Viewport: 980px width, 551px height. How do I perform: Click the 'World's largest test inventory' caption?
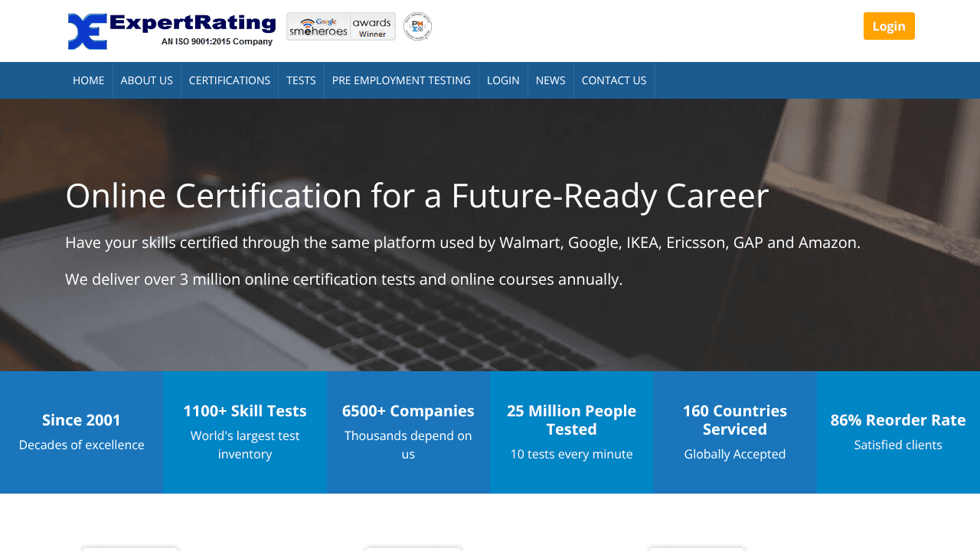pyautogui.click(x=245, y=445)
